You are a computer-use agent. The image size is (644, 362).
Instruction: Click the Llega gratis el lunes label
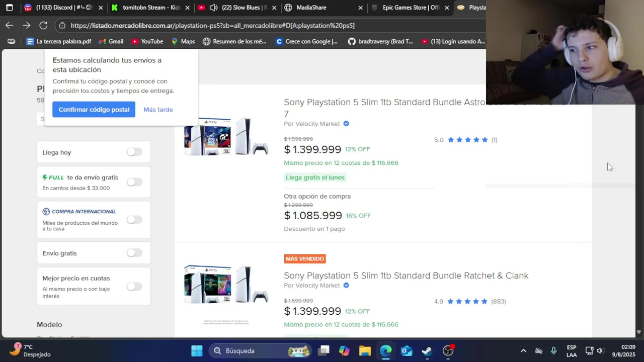(x=315, y=177)
